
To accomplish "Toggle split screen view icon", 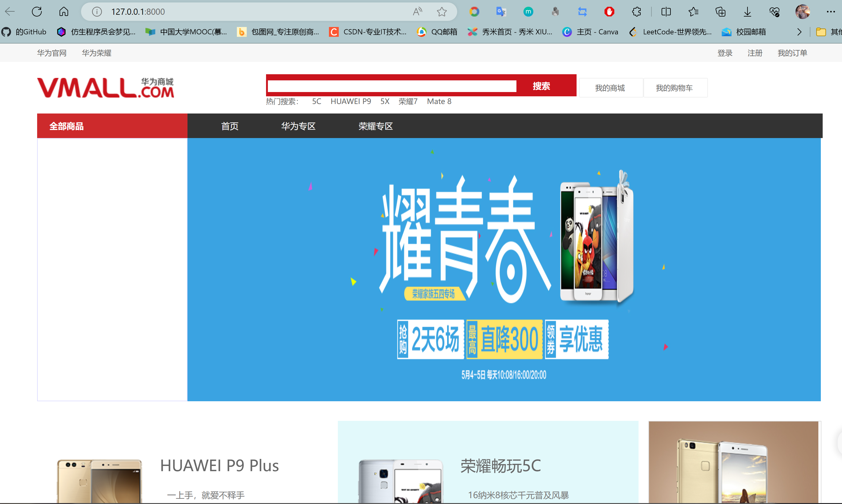I will (x=666, y=12).
